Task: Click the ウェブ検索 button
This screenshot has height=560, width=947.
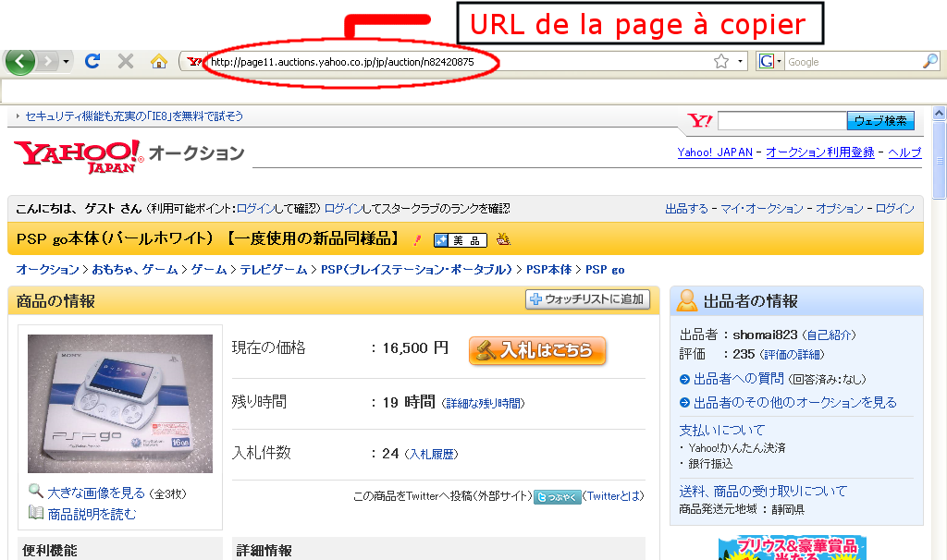Action: pyautogui.click(x=880, y=121)
